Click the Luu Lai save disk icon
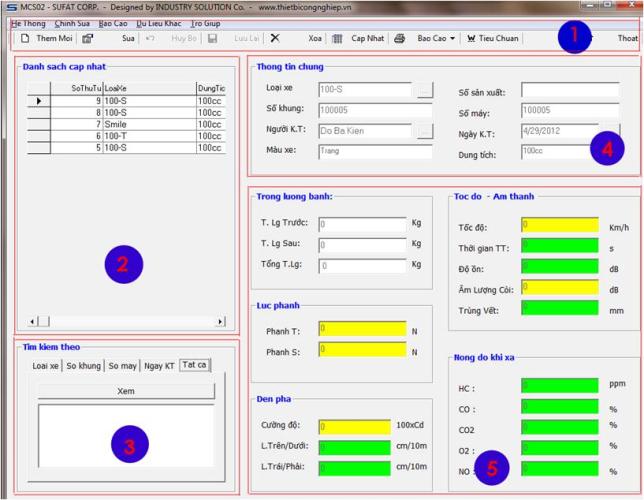 (212, 39)
